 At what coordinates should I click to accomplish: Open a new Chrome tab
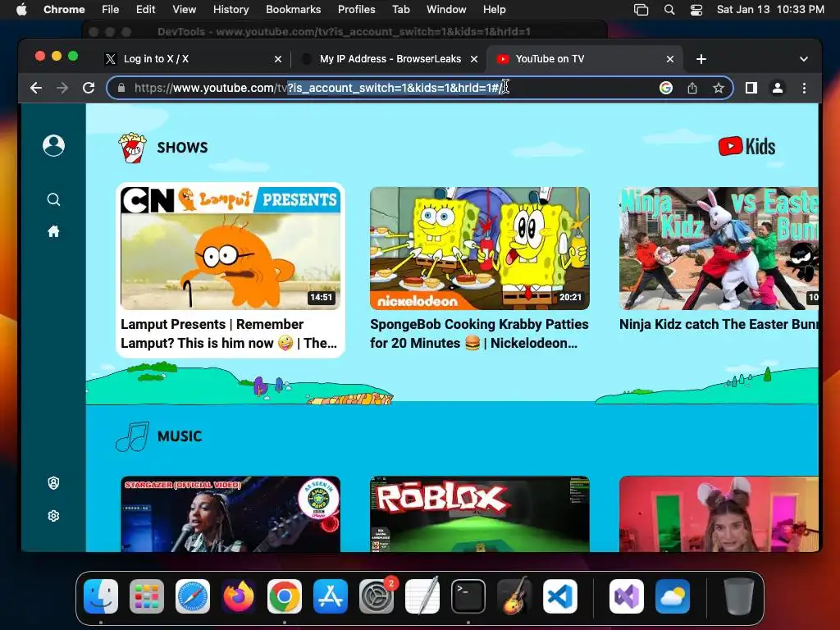(x=701, y=59)
